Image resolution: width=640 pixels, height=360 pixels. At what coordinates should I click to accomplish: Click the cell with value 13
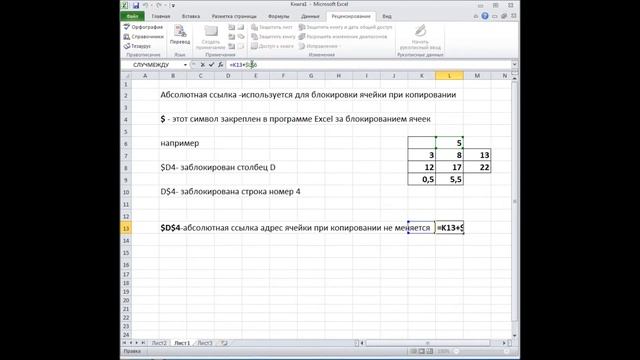(477, 155)
